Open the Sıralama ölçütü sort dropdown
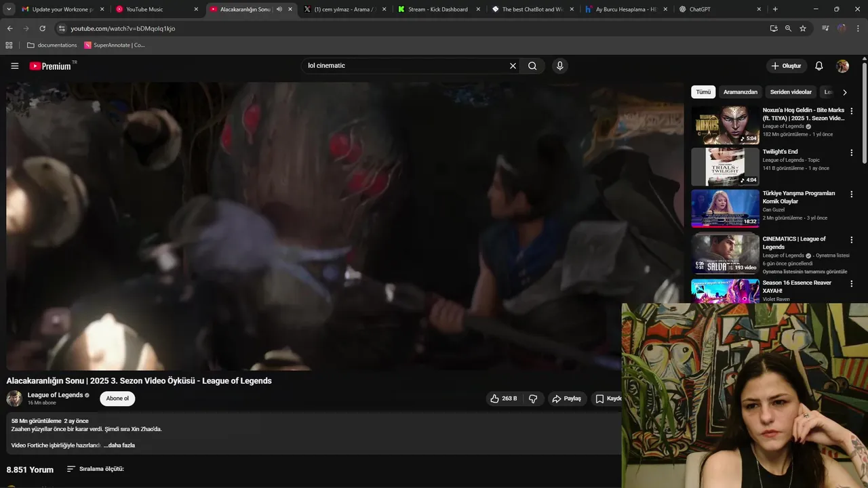This screenshot has width=868, height=488. (x=96, y=469)
